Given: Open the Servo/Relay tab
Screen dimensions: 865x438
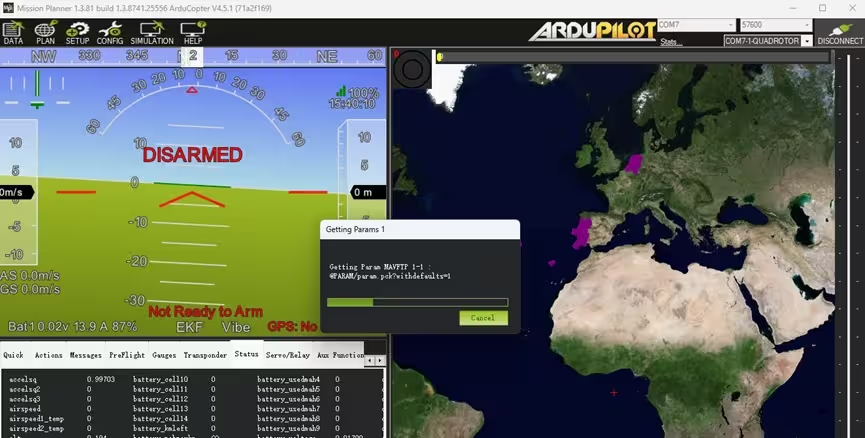Looking at the screenshot, I should [287, 355].
